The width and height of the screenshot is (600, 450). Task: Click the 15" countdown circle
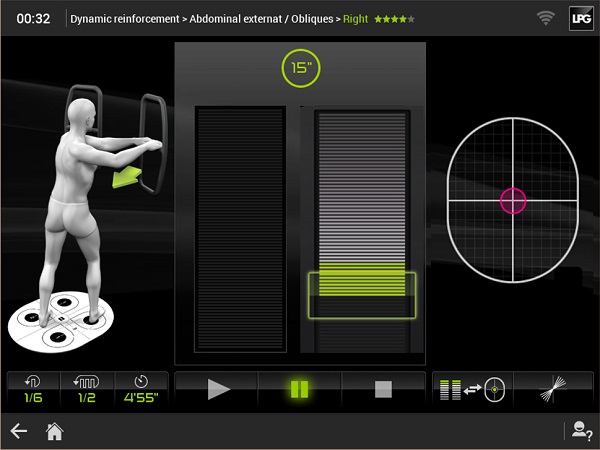click(x=299, y=70)
